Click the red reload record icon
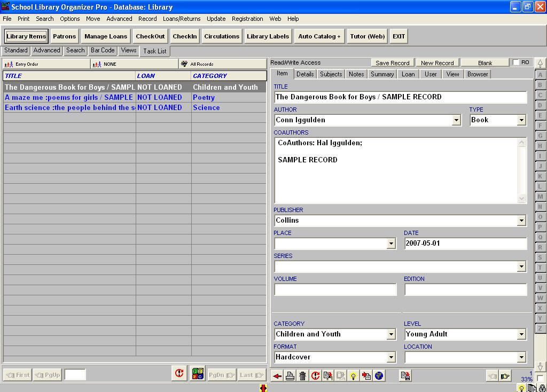Screen dimensions: 547x392 click(x=315, y=375)
